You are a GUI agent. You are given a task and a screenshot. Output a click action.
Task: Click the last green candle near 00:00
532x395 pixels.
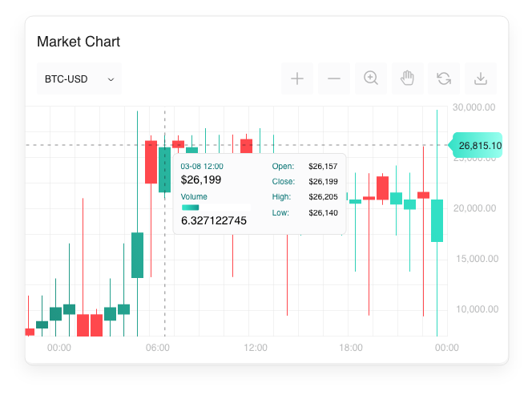[x=437, y=220]
